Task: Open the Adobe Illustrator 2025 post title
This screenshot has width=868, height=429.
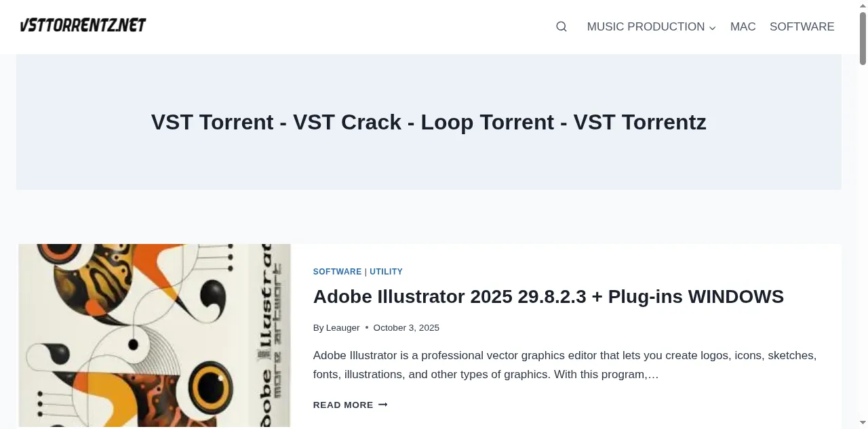Action: [x=548, y=297]
